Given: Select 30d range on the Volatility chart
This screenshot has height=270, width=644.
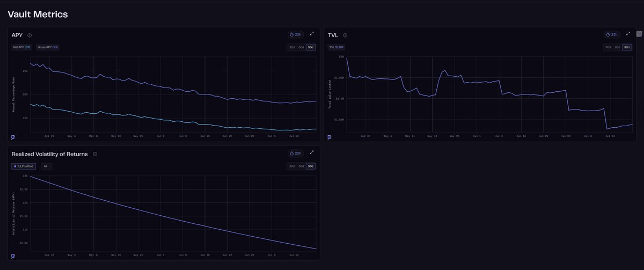Looking at the screenshot, I should tap(292, 166).
